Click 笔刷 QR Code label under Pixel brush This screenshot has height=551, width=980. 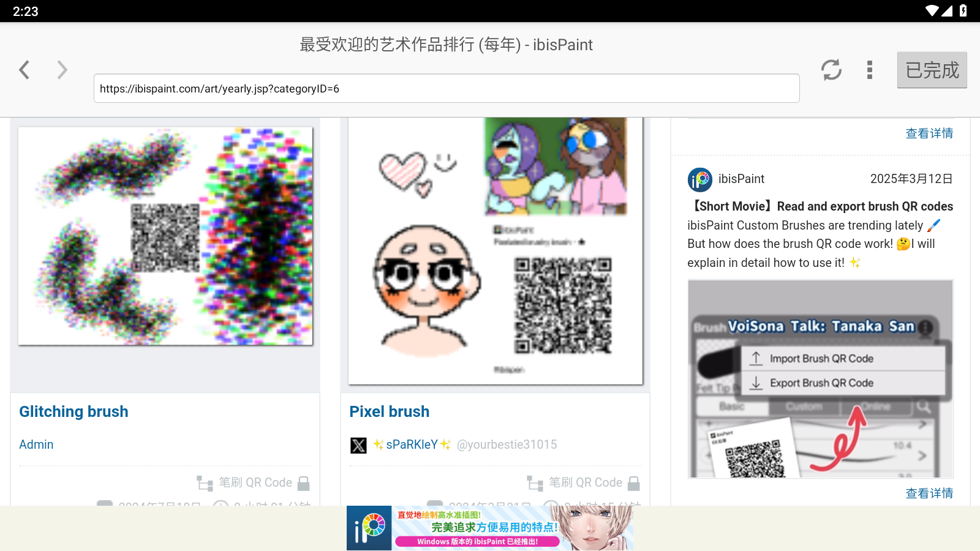click(x=586, y=482)
